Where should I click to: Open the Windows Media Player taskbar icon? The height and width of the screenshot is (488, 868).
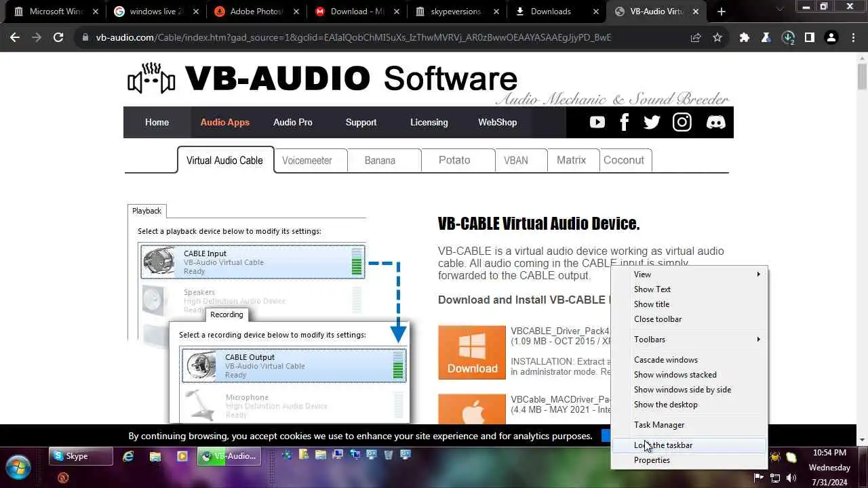182,456
